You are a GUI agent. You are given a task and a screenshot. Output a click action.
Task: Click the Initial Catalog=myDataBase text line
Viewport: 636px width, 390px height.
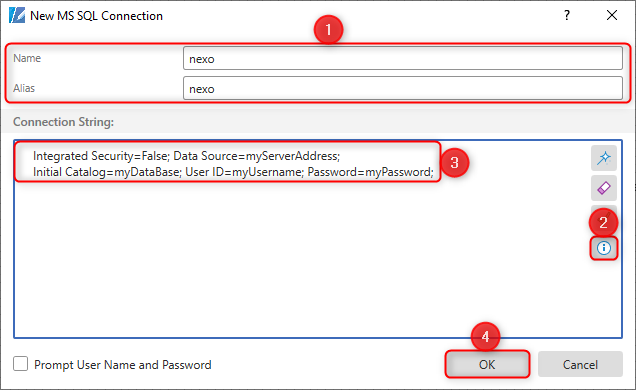pos(233,172)
